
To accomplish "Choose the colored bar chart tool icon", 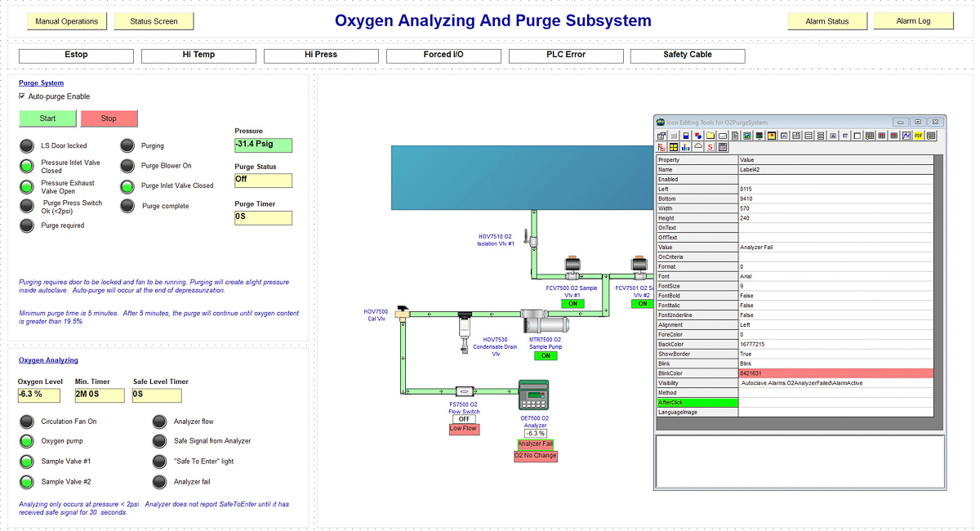I will [686, 147].
